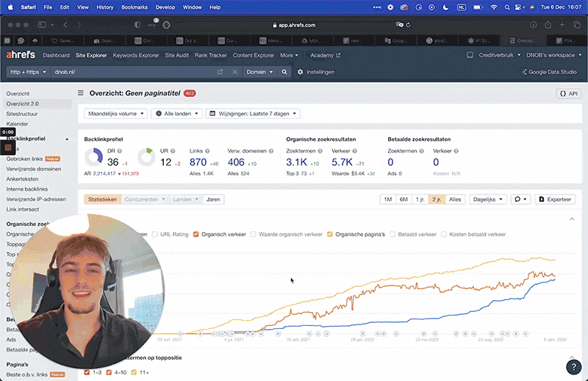Select the Jaren tab
Viewport: 588px width, 381px height.
pyautogui.click(x=213, y=199)
